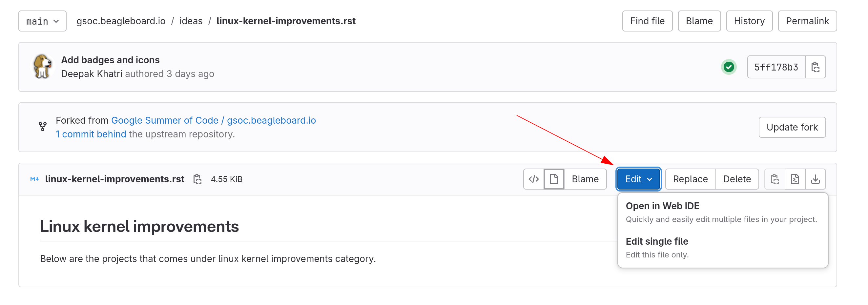Open raw file icon
This screenshot has width=868, height=305.
(x=795, y=179)
